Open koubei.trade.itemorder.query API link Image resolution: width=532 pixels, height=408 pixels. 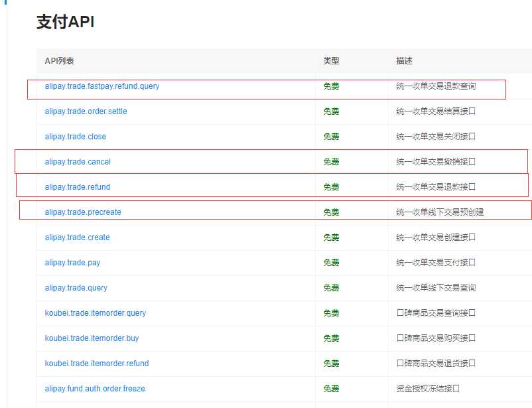click(96, 313)
